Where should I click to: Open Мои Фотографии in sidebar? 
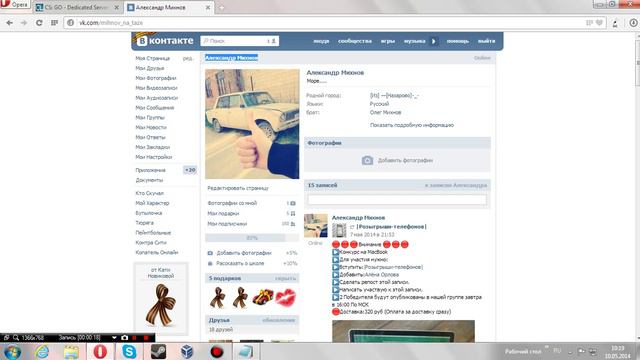tap(156, 78)
